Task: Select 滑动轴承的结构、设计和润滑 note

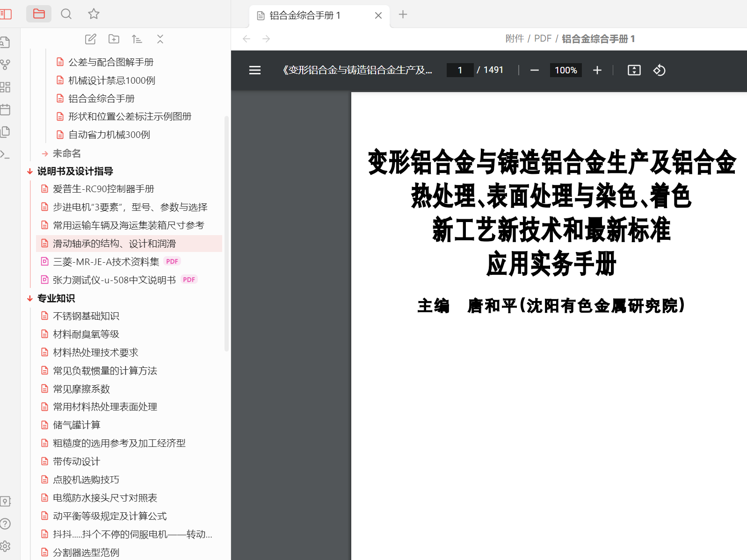Action: click(x=129, y=244)
